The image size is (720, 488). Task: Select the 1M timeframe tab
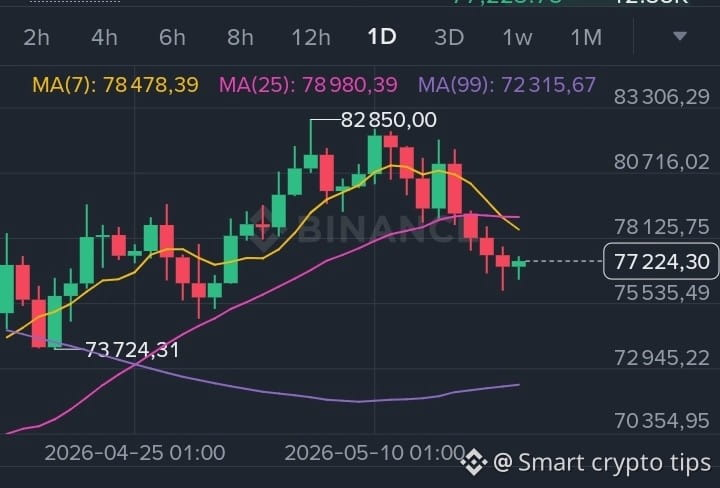click(x=586, y=37)
